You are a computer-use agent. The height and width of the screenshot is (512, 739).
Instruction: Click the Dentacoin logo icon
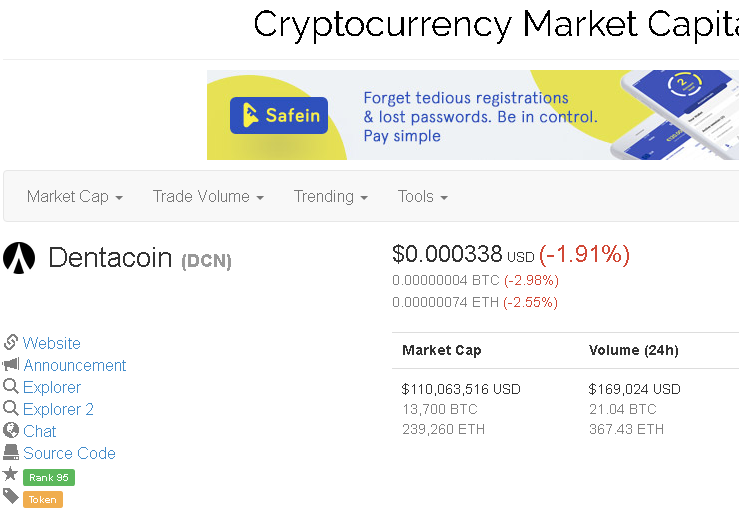(x=19, y=258)
